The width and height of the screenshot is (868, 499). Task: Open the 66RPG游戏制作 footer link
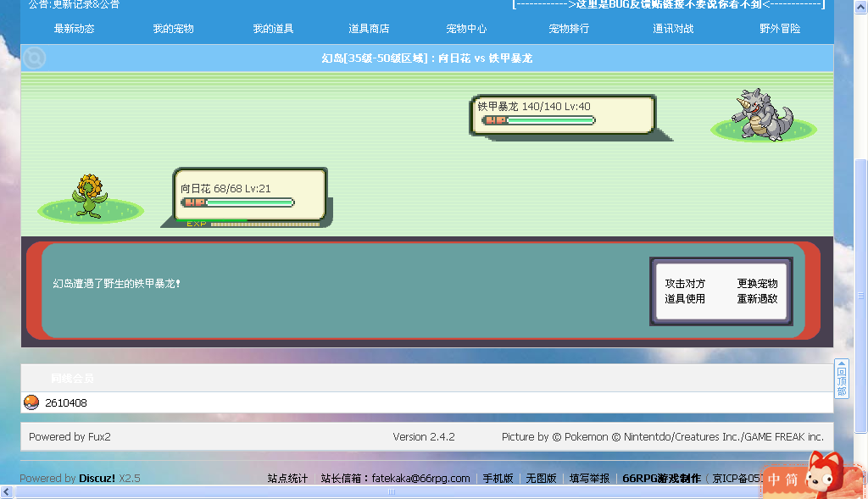click(x=661, y=478)
